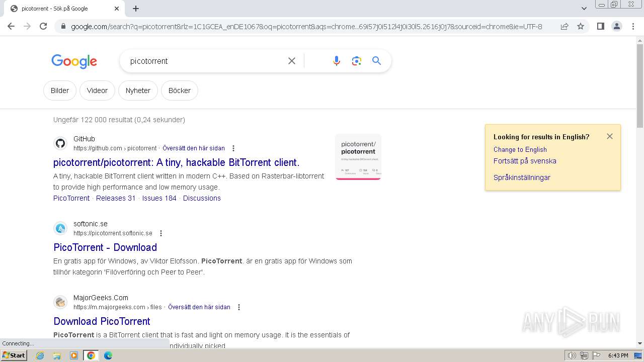
Task: Switch to the Videor filter tab
Action: (97, 90)
